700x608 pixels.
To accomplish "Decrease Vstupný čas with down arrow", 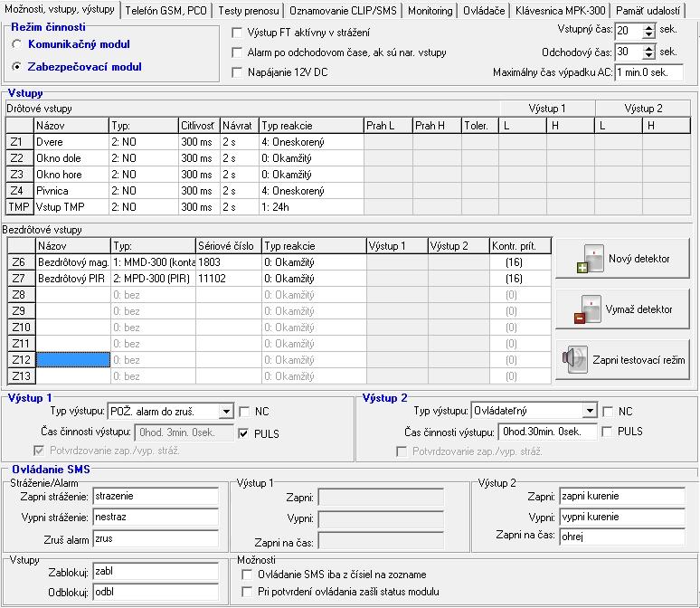I will 649,35.
